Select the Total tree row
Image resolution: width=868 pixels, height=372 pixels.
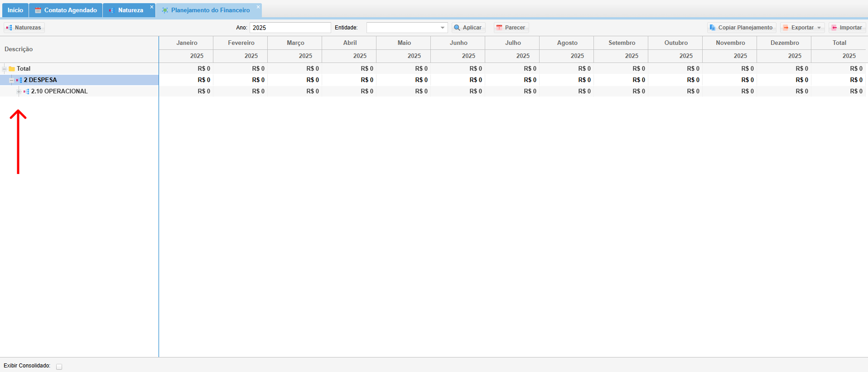click(x=79, y=69)
